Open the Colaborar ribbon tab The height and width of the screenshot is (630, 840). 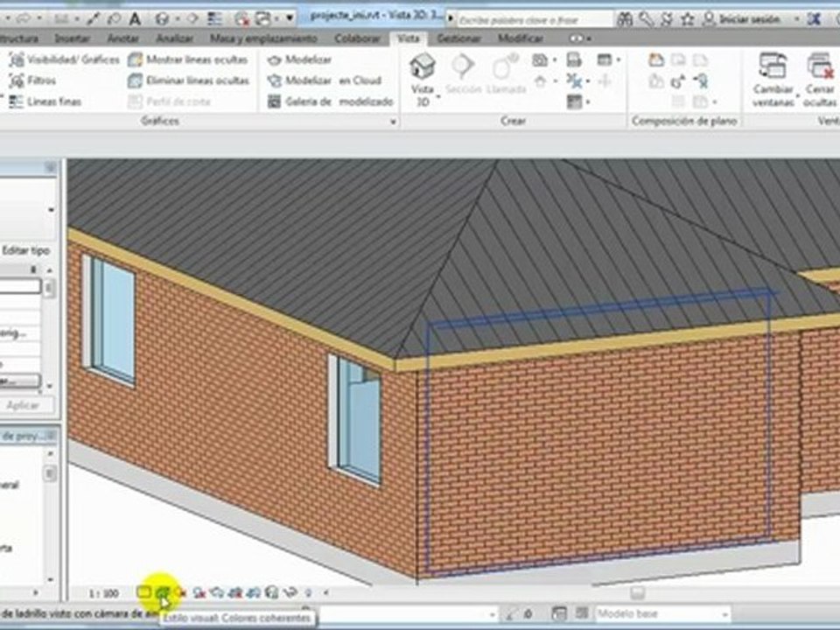357,38
